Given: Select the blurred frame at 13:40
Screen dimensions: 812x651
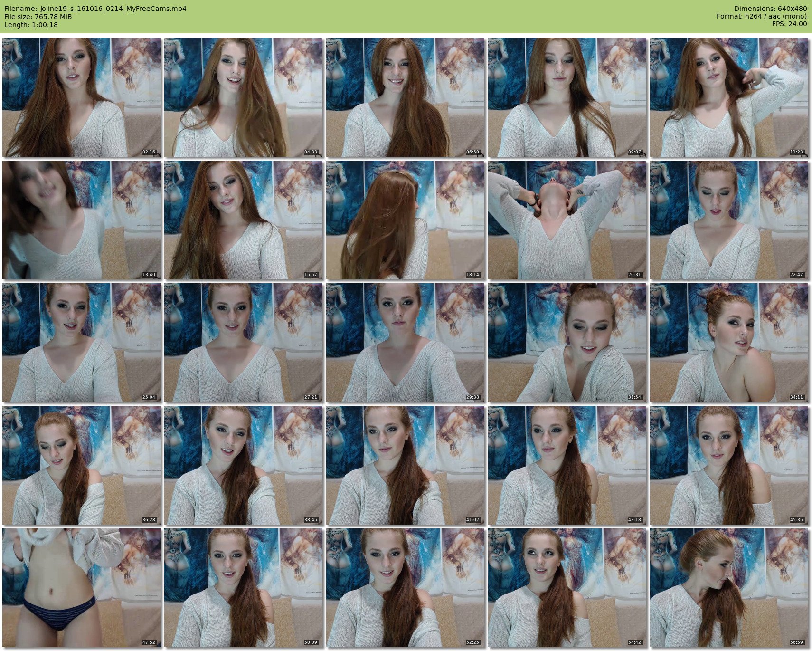Looking at the screenshot, I should tap(81, 220).
